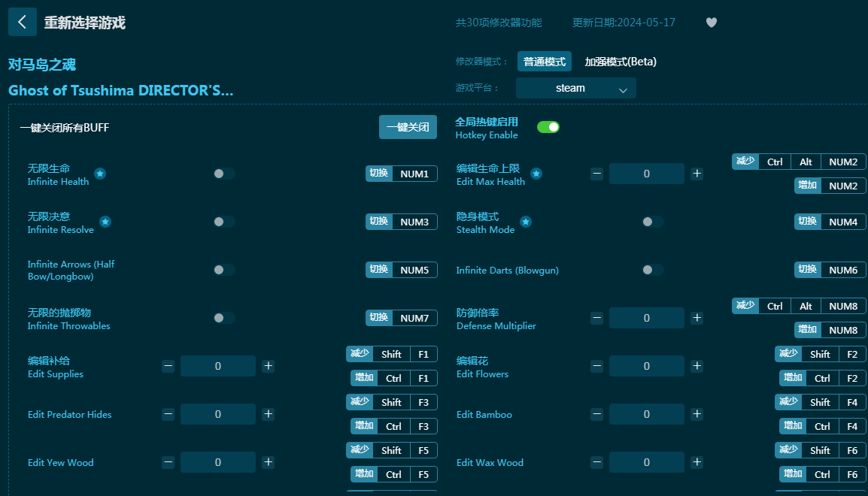This screenshot has width=868, height=496.
Task: Decrease Defense Multiplier with minus icon
Action: 596,318
